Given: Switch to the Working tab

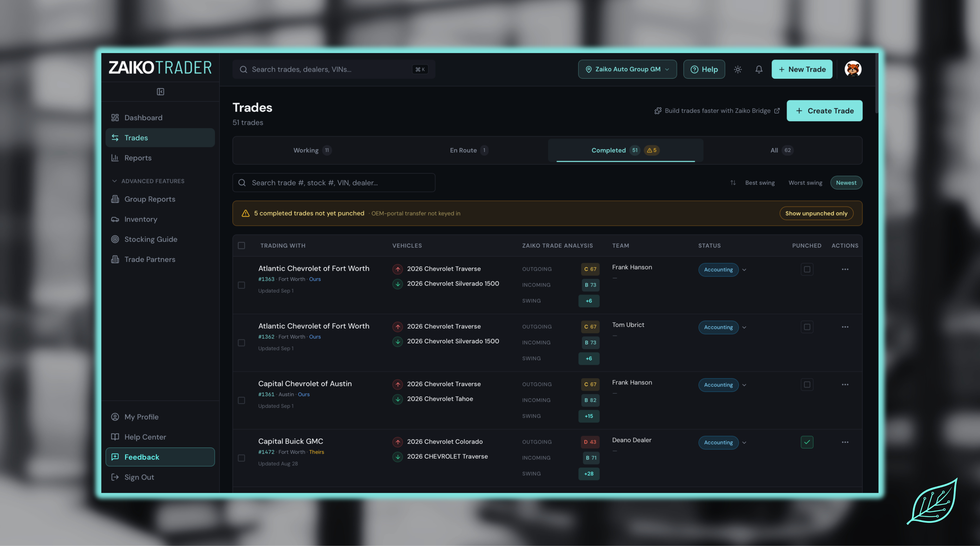Looking at the screenshot, I should click(312, 150).
